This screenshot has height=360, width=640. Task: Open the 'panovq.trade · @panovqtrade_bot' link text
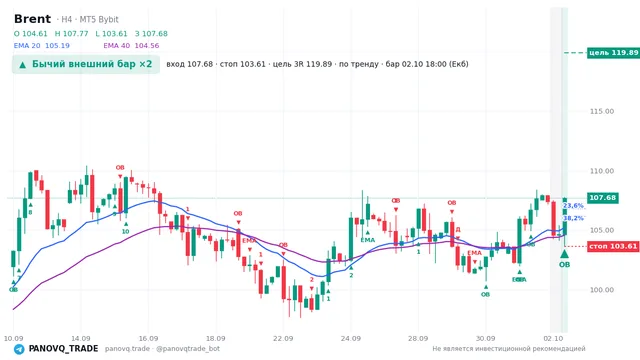[x=162, y=349]
